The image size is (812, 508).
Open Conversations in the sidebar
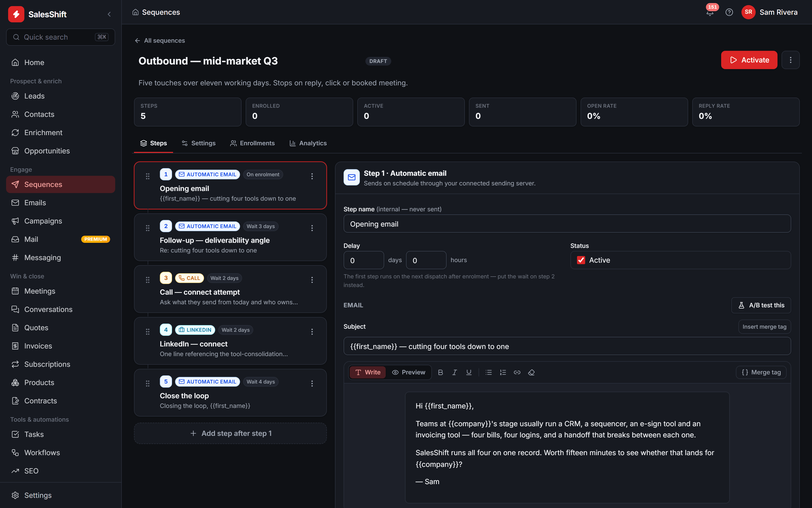(60, 309)
